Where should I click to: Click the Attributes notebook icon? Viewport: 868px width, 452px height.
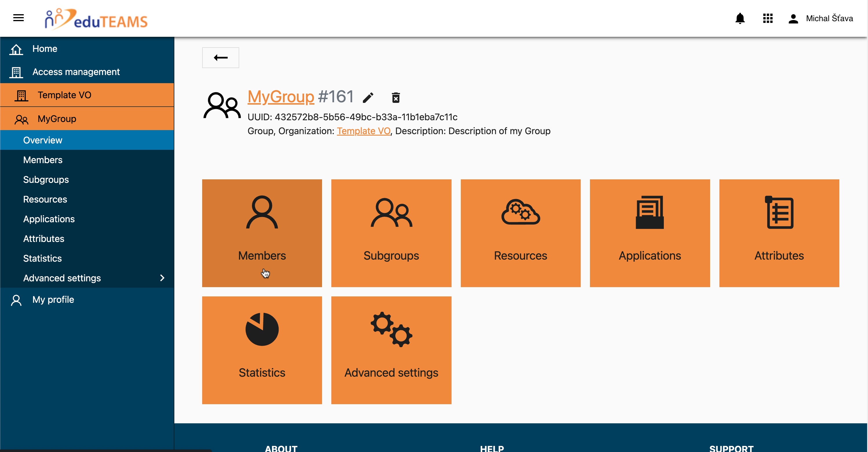pyautogui.click(x=779, y=212)
